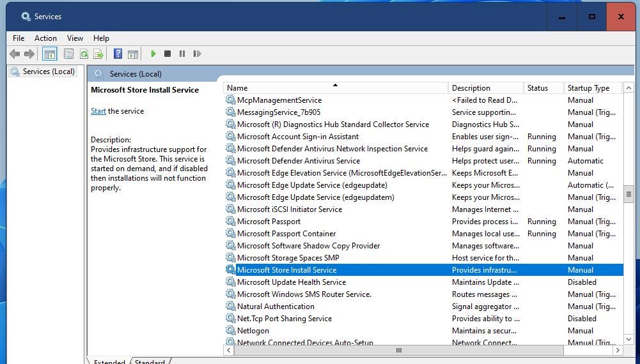Open the Help toolbar icon
Viewport: 640px width, 364px height.
(118, 54)
